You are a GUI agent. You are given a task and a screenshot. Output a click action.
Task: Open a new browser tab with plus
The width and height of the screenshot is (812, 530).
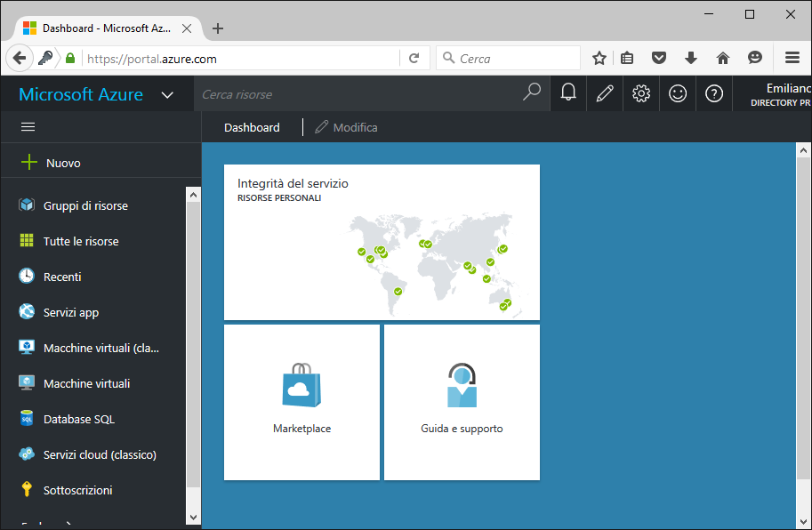[218, 28]
